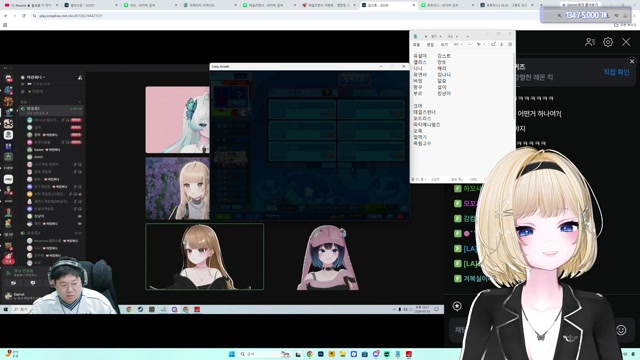
Task: Select 파타메니멀즈 line in Notepad
Action: (427, 124)
